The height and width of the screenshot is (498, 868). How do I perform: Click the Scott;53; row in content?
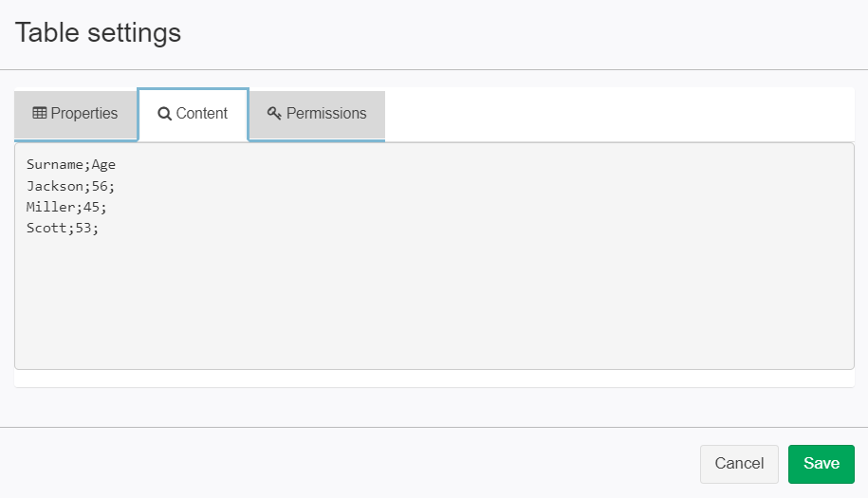click(63, 228)
